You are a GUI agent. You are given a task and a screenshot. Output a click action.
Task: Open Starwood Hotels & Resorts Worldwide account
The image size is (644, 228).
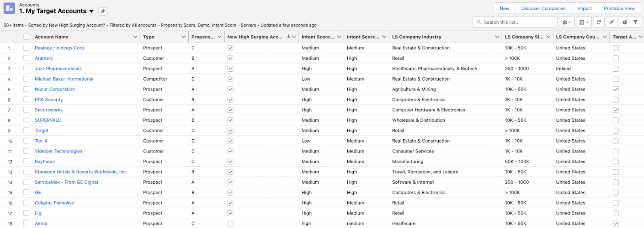tap(81, 172)
